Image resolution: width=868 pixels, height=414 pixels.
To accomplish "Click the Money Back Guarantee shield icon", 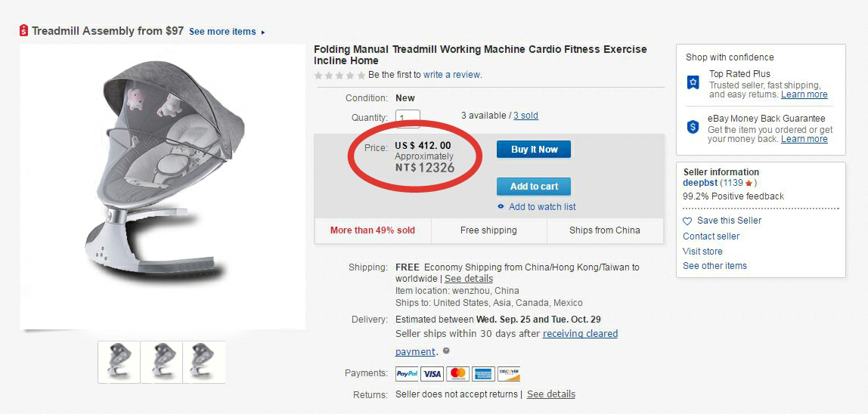I will click(x=693, y=127).
